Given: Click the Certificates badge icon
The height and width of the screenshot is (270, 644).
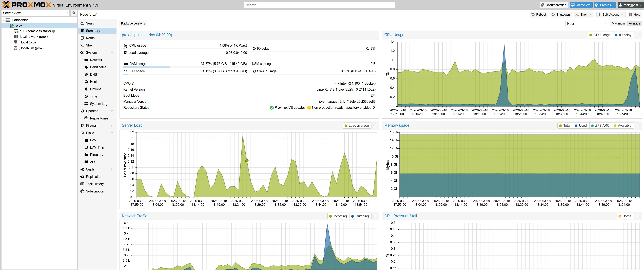Looking at the screenshot, I should coord(86,67).
